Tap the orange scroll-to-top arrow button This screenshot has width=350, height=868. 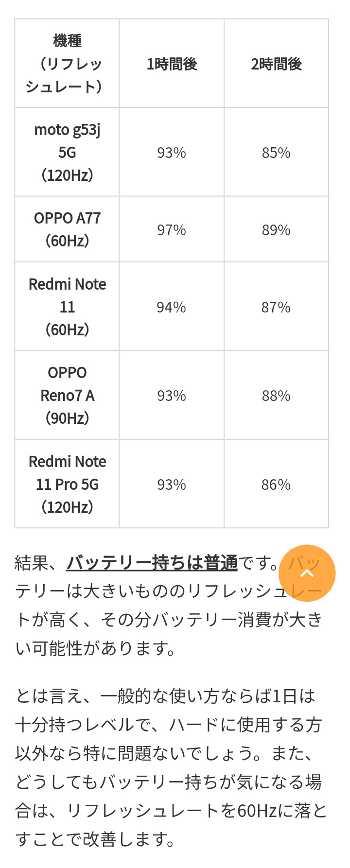tap(307, 573)
